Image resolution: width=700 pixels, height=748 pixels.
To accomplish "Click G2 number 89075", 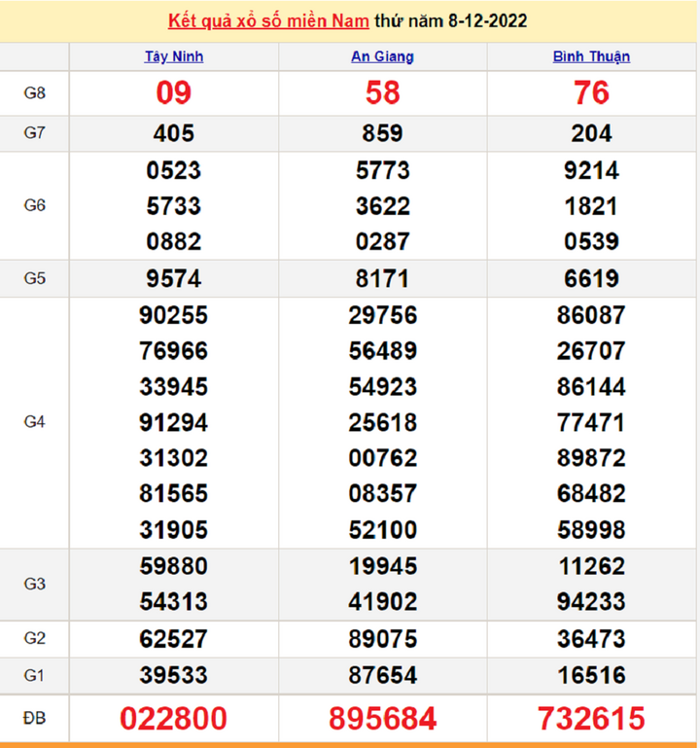I will click(x=382, y=639).
